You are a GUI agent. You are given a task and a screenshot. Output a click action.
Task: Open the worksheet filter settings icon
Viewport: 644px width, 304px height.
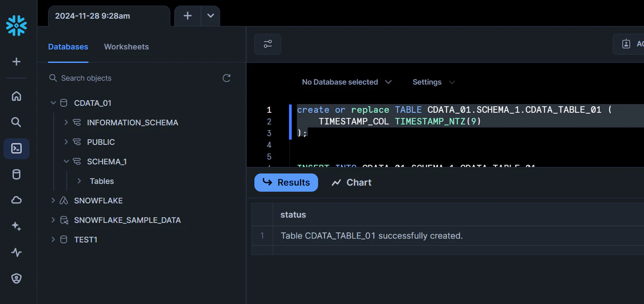pyautogui.click(x=268, y=44)
